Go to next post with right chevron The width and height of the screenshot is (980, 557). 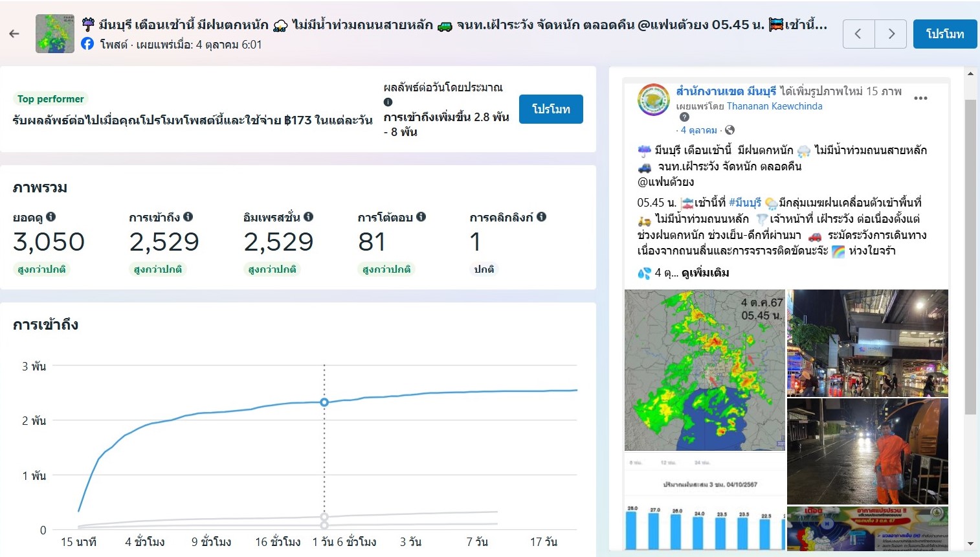click(891, 34)
